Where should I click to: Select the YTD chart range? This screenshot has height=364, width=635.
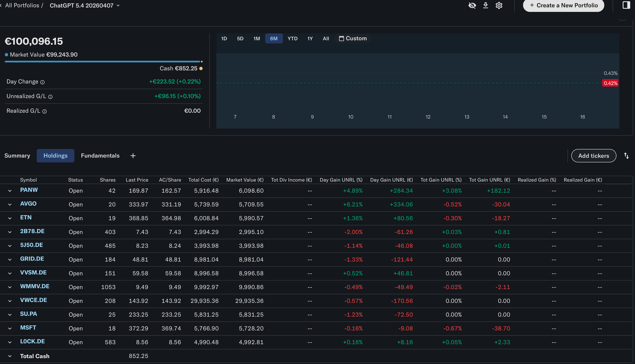[x=292, y=38]
